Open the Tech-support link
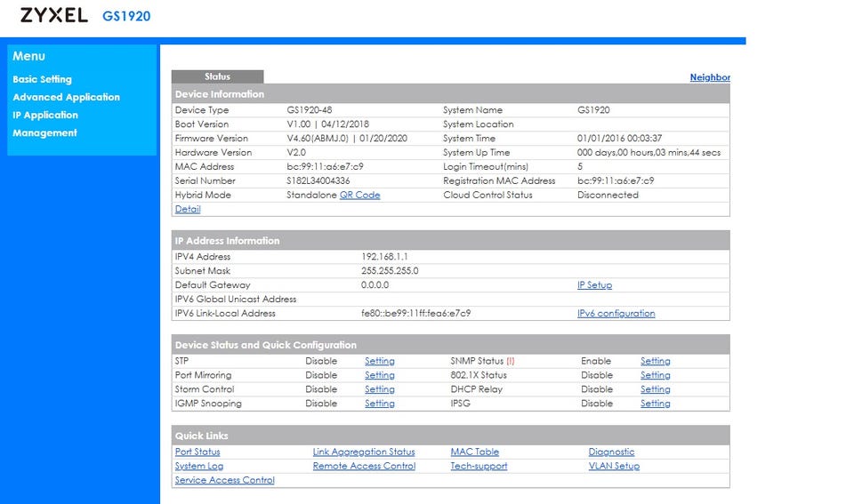Screen dimensions: 854x504 click(479, 466)
